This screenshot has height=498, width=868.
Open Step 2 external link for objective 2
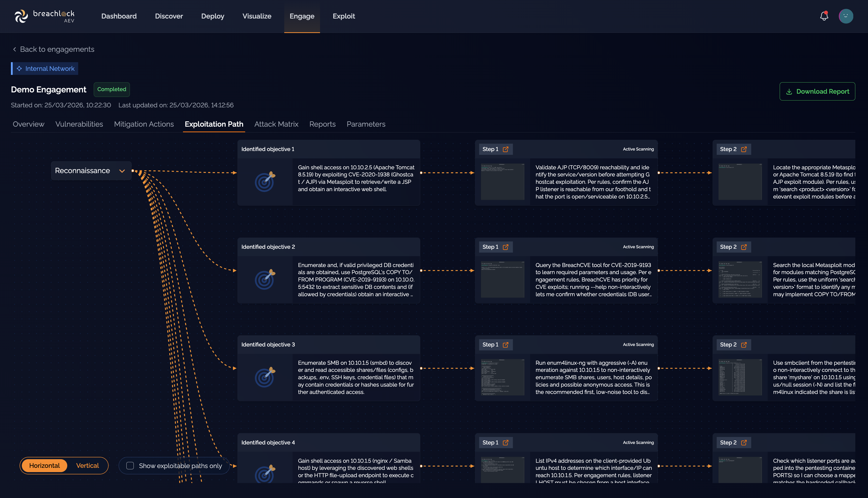(x=744, y=247)
